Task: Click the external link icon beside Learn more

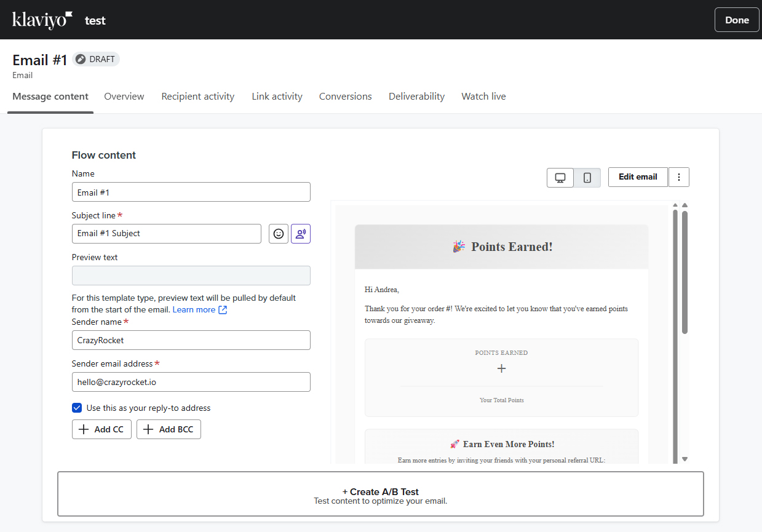Action: (x=223, y=310)
